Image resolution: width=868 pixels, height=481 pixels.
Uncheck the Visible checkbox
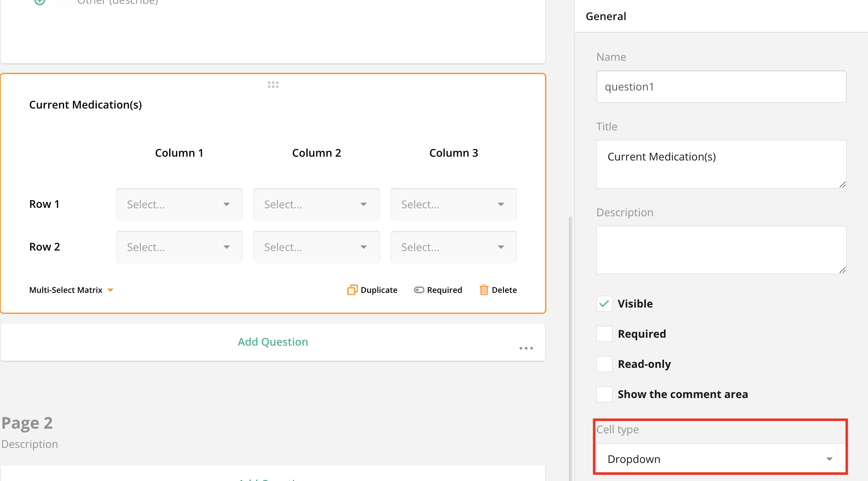(x=604, y=304)
